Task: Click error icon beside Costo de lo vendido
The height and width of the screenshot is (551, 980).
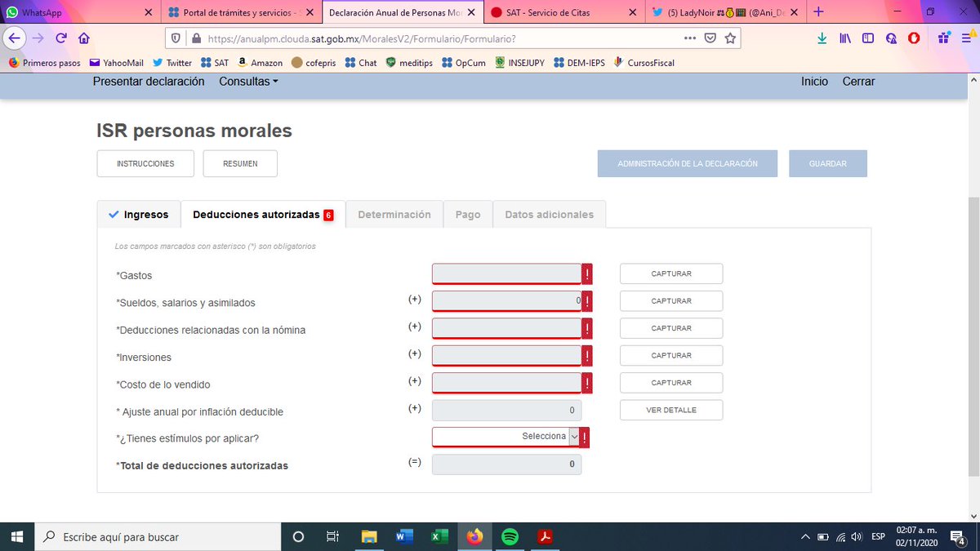Action: coord(587,382)
